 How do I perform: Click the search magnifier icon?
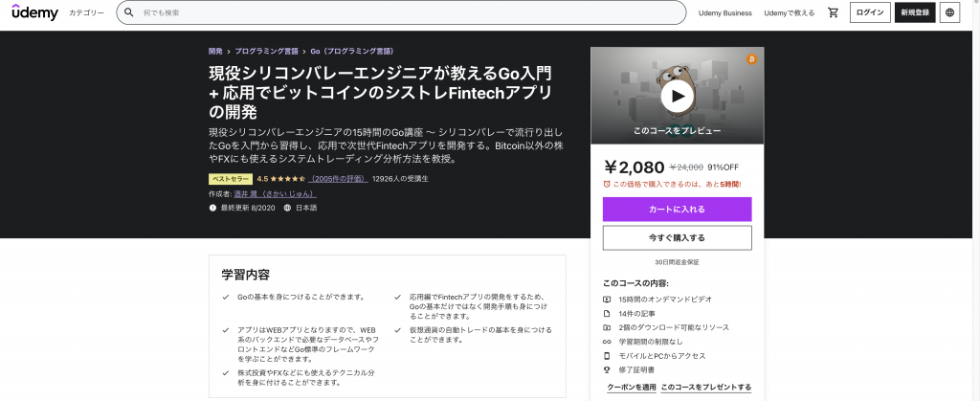(x=129, y=12)
